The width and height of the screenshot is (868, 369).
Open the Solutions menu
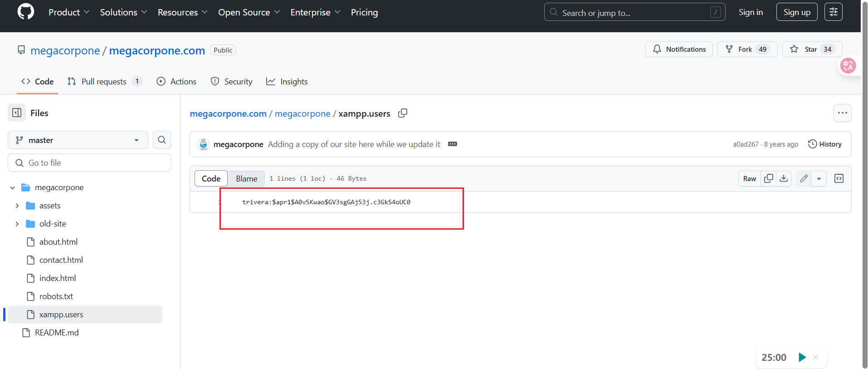coord(123,12)
